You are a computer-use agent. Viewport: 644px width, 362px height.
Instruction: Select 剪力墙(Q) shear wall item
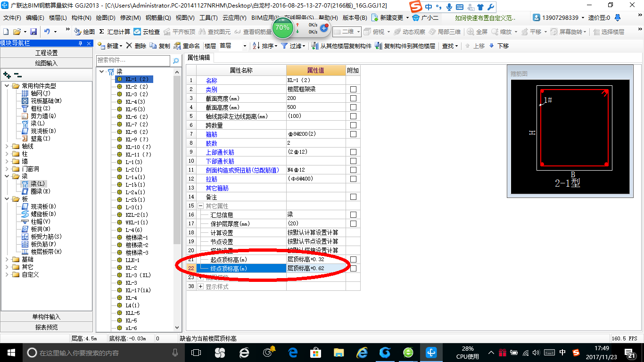point(38,116)
